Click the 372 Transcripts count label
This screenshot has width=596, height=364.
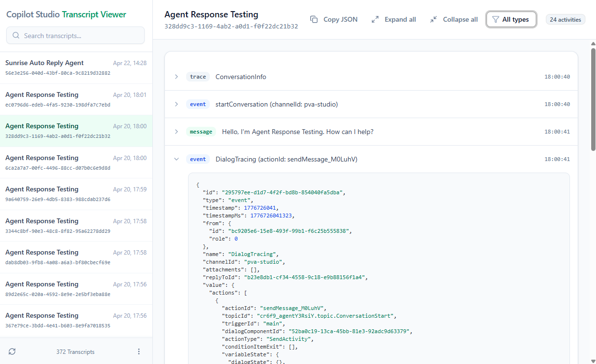(75, 352)
